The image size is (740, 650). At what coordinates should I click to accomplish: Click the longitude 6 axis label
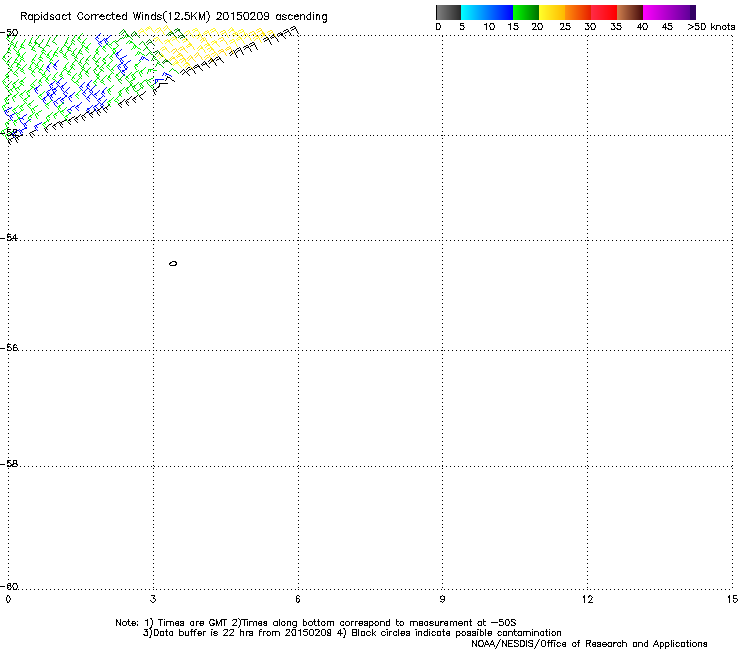pyautogui.click(x=298, y=599)
